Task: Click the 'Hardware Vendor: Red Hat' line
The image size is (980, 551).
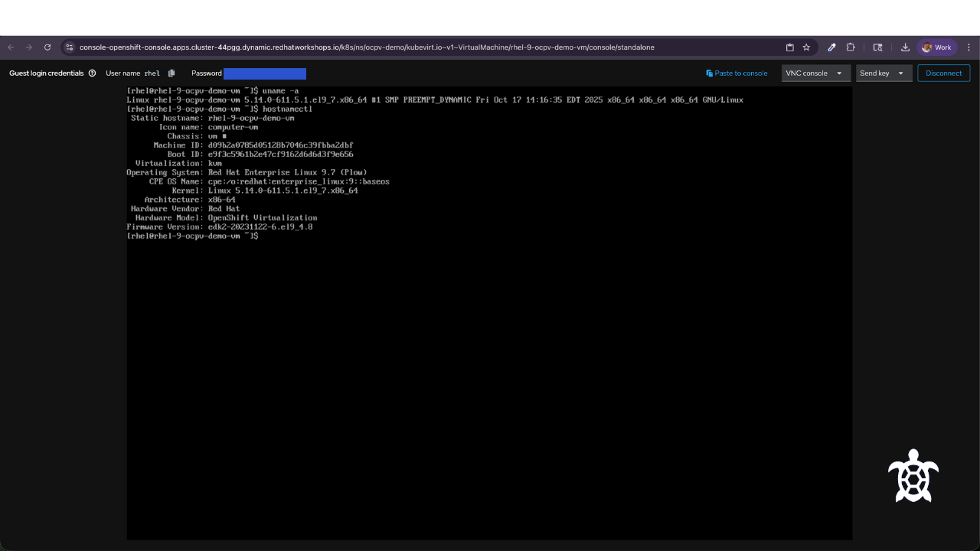Action: click(x=185, y=209)
